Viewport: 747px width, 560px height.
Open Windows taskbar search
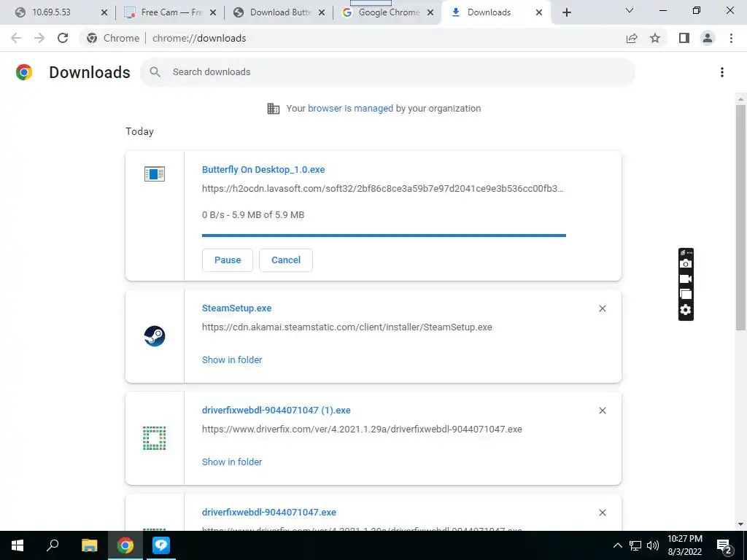coord(53,545)
